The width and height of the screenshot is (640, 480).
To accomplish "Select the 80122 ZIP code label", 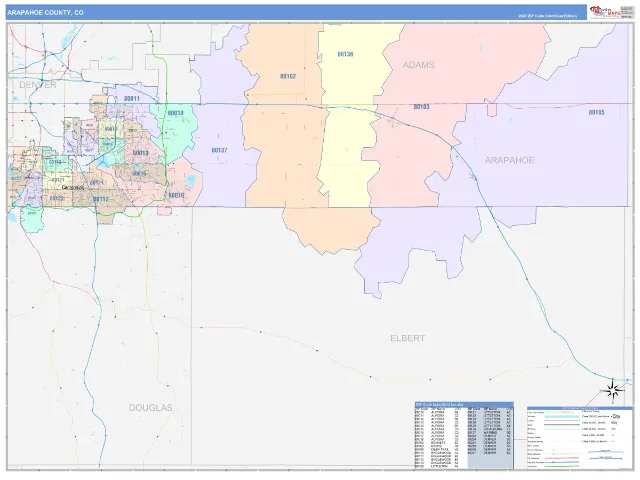I will coord(56,198).
